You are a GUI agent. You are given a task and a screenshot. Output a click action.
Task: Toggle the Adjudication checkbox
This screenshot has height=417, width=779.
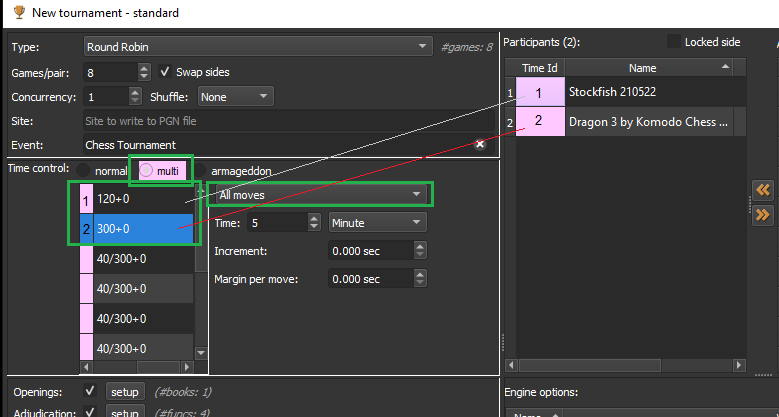pyautogui.click(x=90, y=412)
